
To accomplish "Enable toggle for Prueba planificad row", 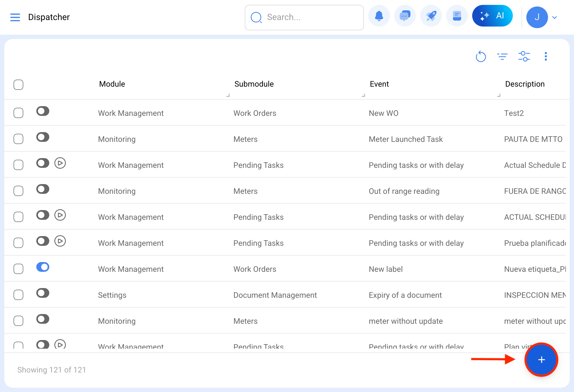I will 43,241.
